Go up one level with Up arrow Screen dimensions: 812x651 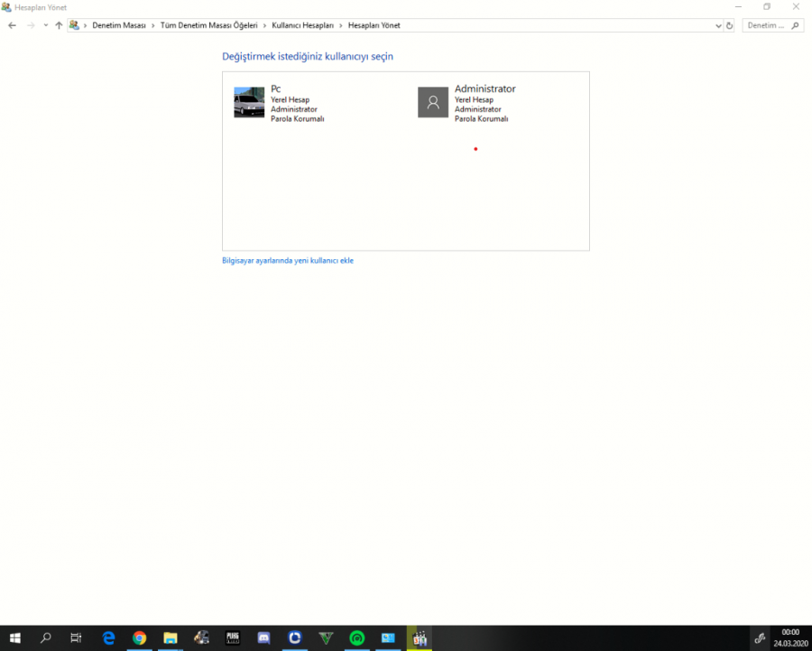tap(59, 25)
